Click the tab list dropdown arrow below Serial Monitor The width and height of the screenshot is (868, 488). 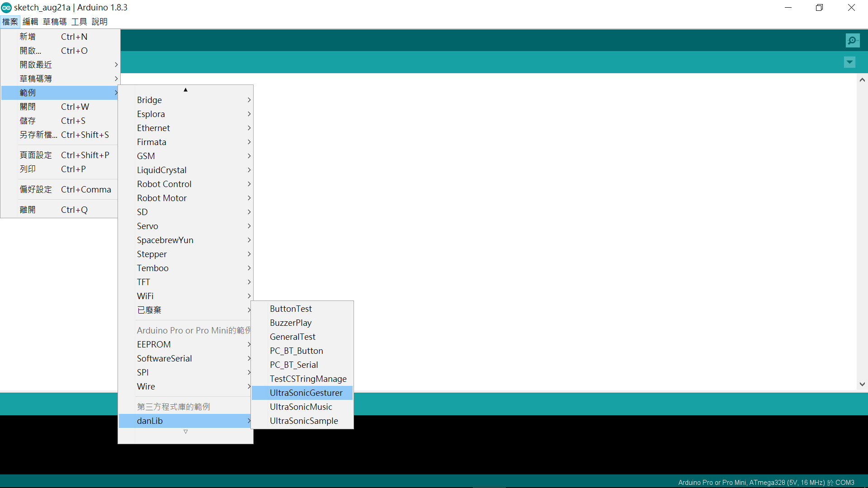849,62
